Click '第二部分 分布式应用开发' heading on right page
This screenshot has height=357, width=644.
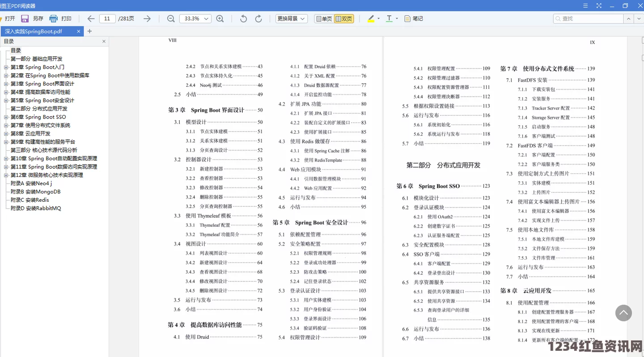pos(443,165)
